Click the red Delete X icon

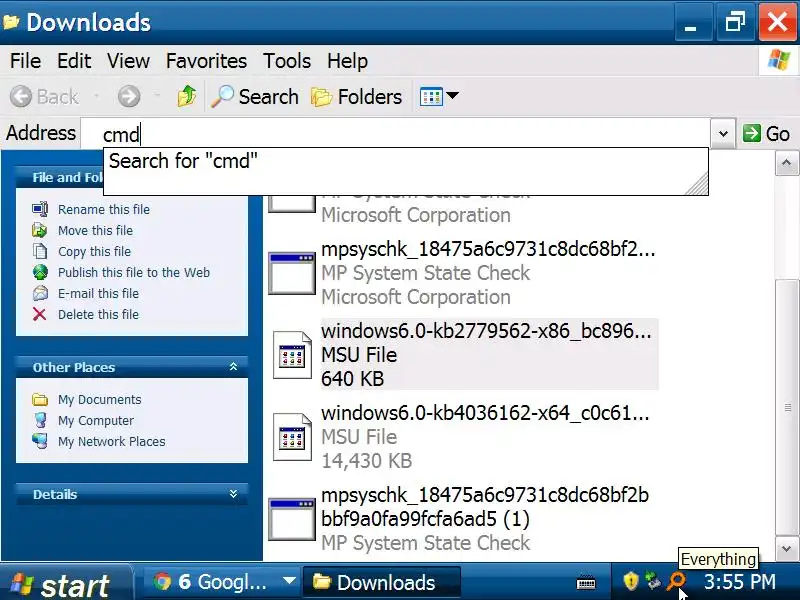(x=39, y=314)
